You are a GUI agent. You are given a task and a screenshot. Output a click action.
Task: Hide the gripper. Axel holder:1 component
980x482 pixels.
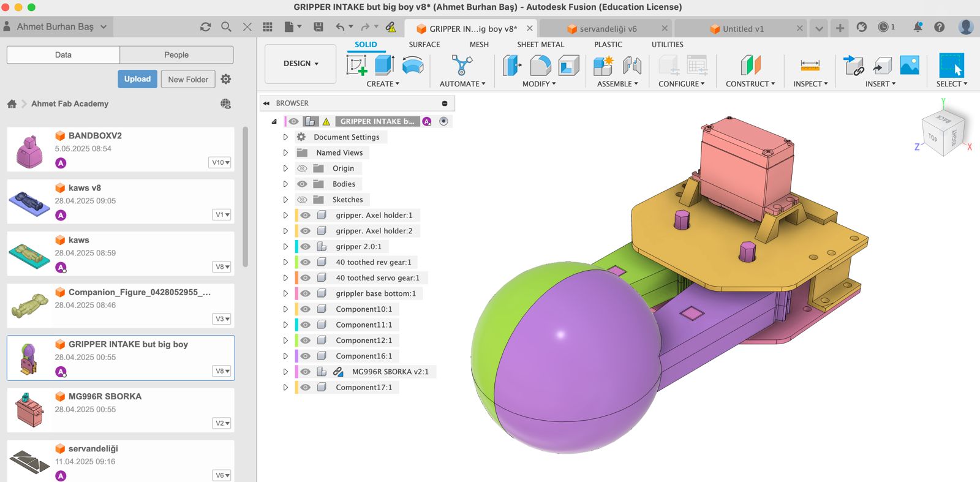point(305,216)
